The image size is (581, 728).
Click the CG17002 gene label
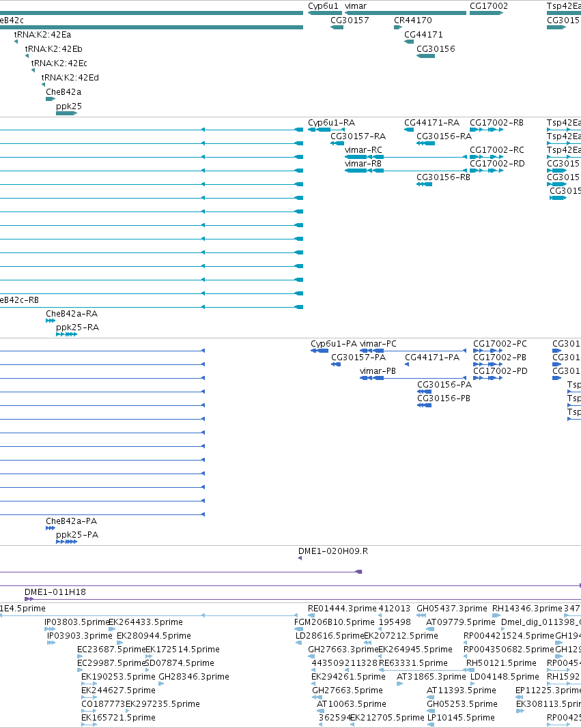pos(489,6)
